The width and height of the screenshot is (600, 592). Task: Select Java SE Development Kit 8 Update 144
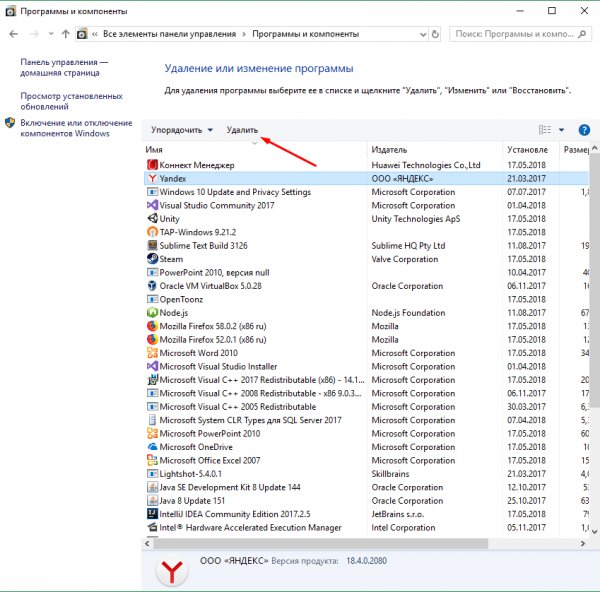(x=367, y=487)
